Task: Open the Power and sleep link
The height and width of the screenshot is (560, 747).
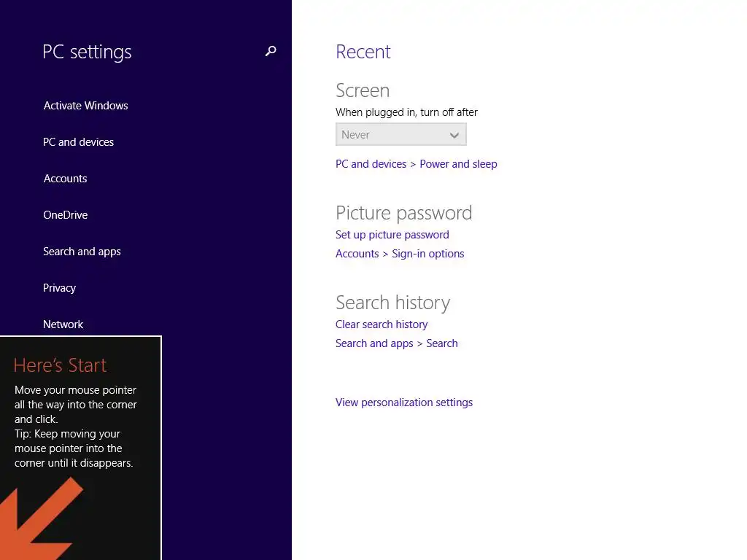Action: (458, 164)
